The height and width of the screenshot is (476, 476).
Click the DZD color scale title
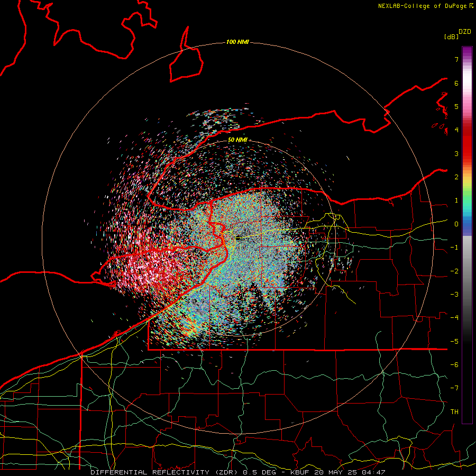(465, 32)
